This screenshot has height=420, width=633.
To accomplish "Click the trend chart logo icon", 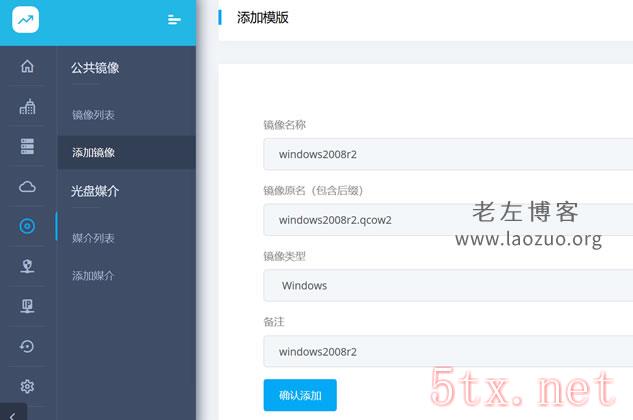I will (25, 19).
